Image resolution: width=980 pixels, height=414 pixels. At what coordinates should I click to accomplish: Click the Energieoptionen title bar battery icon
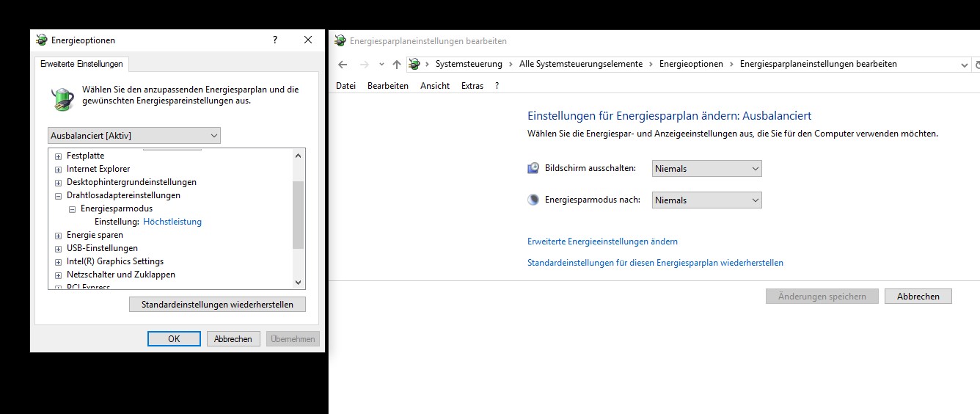[42, 40]
